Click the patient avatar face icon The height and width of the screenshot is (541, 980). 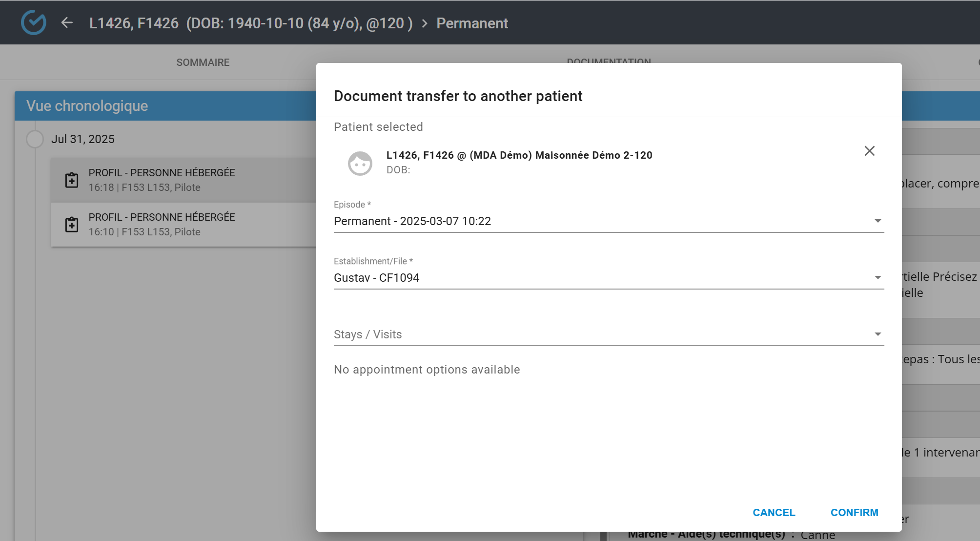[360, 163]
